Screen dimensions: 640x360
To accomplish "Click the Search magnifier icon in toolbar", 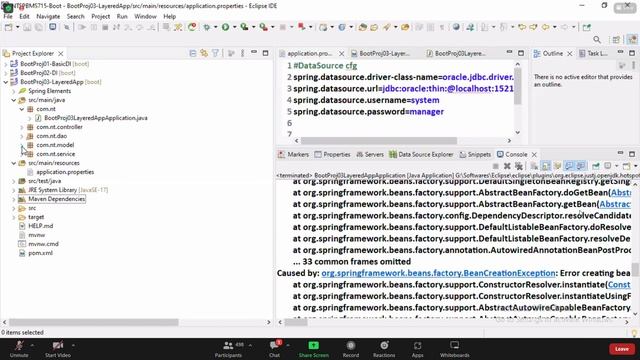I will (597, 40).
